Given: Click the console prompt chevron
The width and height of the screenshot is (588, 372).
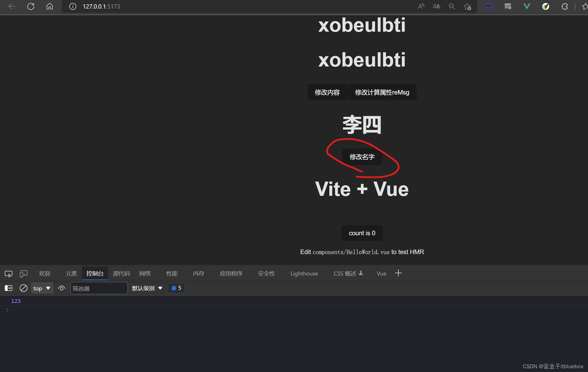Looking at the screenshot, I should tap(7, 310).
